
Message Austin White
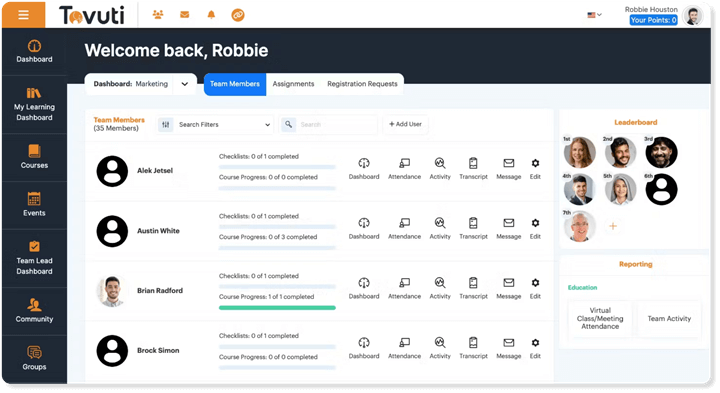coord(509,229)
